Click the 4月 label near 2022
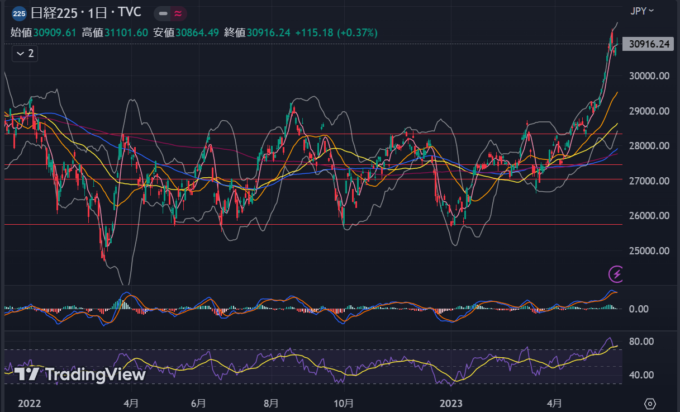 click(131, 402)
